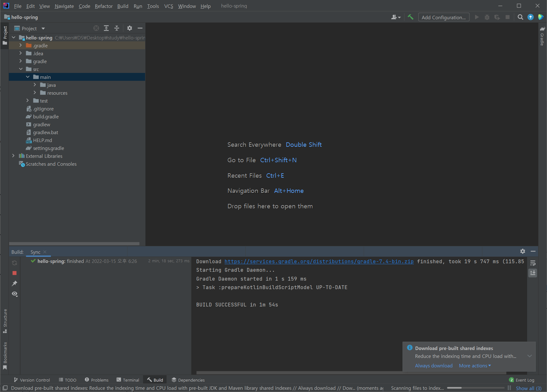Viewport: 547px width, 392px height.
Task: Stop the build with red square icon
Action: click(15, 273)
